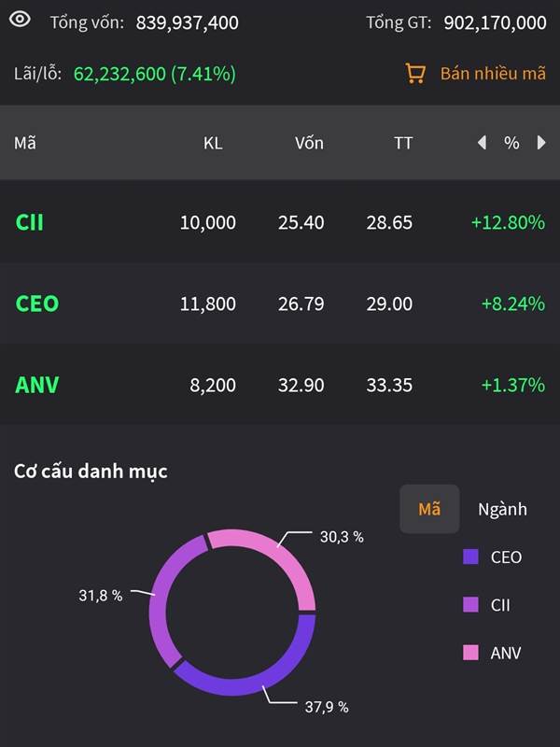The width and height of the screenshot is (560, 747).
Task: Click the CII legend color swatch
Action: click(470, 605)
